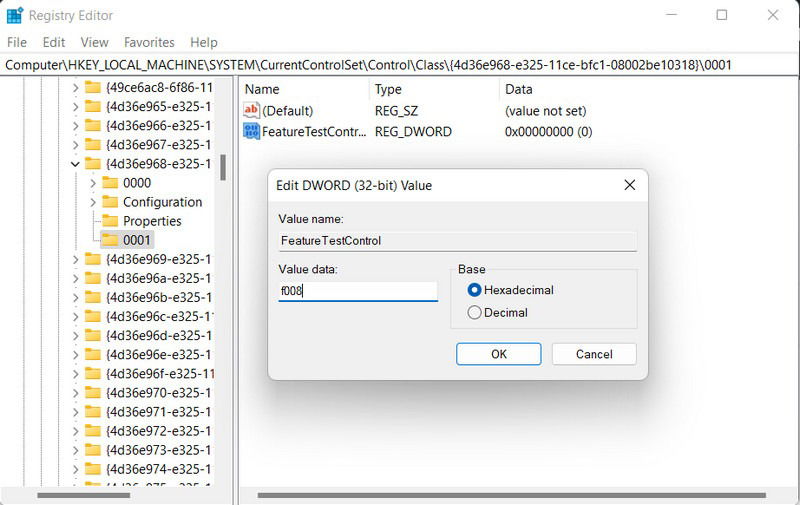Confirm the DWORD edit with OK

click(498, 354)
